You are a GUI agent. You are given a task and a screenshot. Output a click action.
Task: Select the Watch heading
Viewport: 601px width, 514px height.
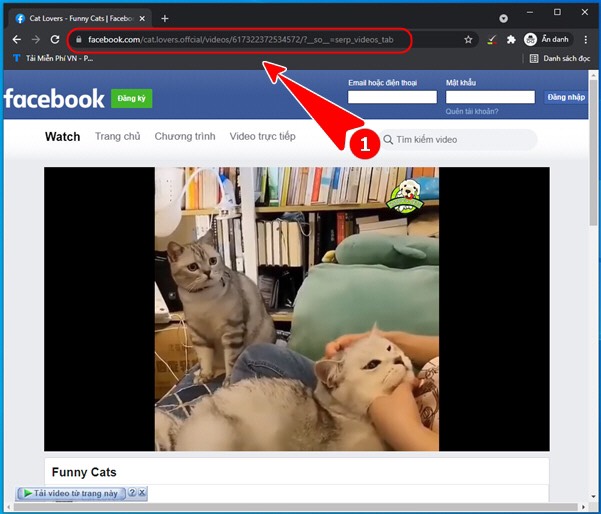[x=62, y=137]
